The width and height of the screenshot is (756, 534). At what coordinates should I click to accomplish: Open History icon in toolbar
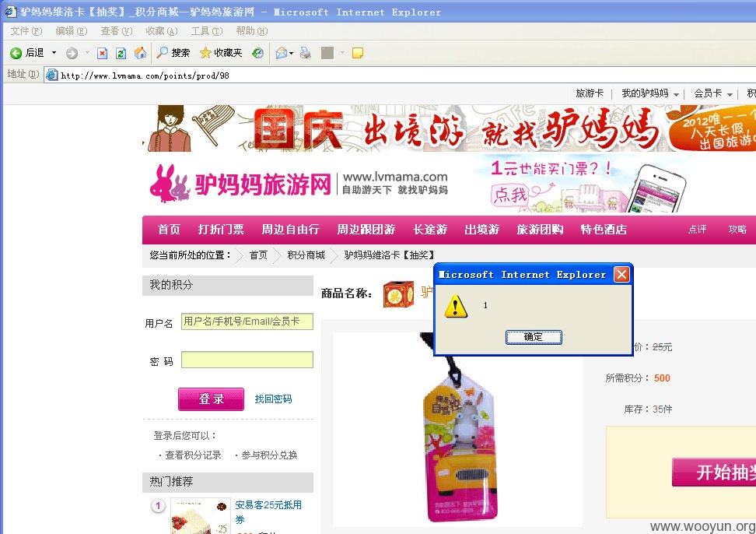point(258,53)
